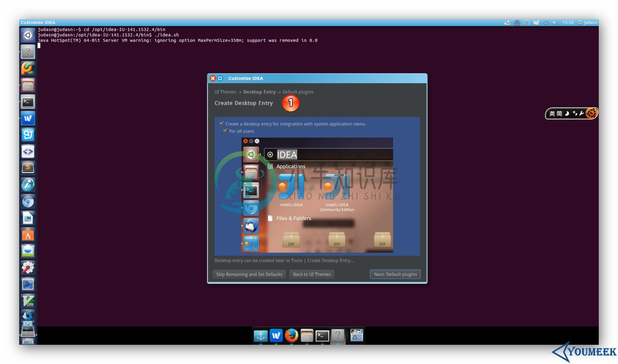Switch to Terminal in bottom dock
The height and width of the screenshot is (364, 618).
pos(322,336)
